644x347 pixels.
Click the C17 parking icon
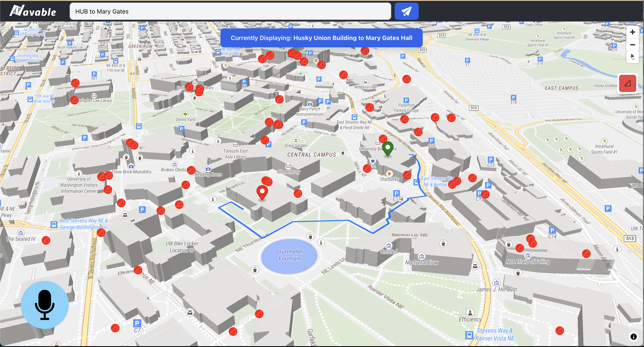(396, 193)
